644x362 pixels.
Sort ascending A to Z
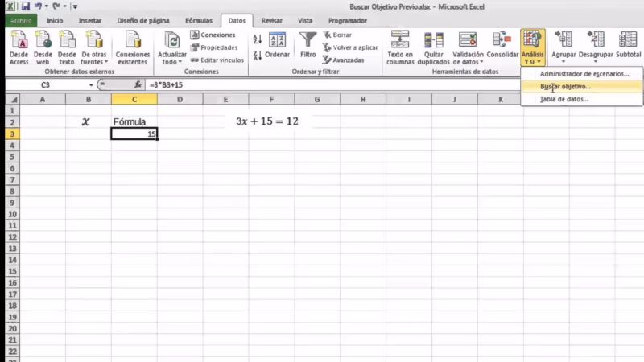(258, 39)
